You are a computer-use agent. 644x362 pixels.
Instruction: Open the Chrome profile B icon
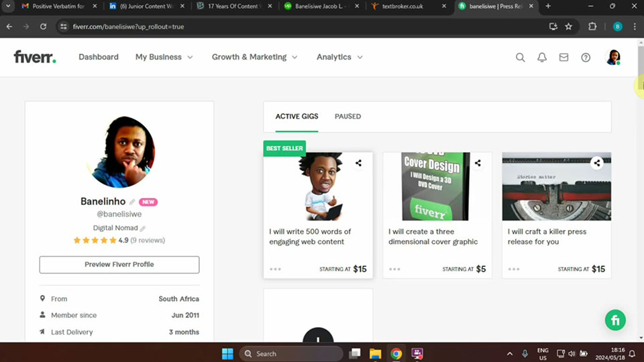point(617,27)
